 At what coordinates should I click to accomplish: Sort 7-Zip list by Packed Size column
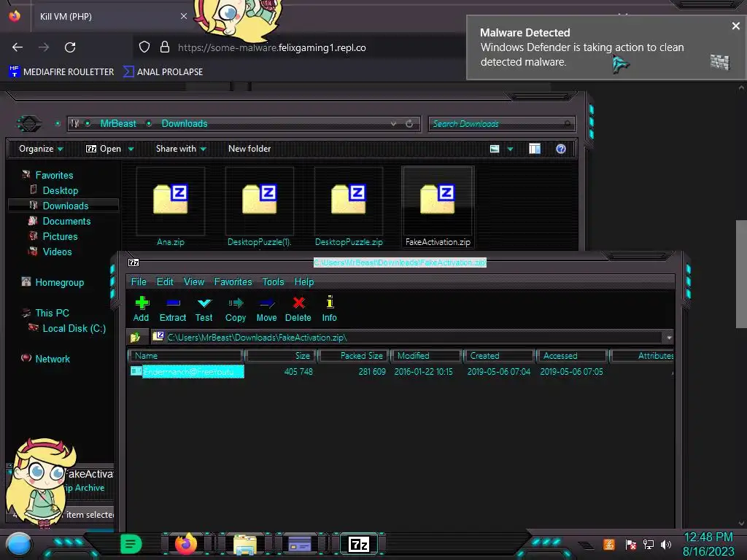tap(354, 356)
